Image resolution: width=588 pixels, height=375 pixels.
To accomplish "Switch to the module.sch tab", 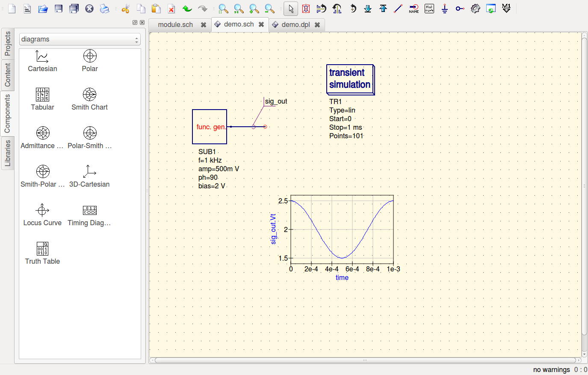I will click(x=175, y=25).
